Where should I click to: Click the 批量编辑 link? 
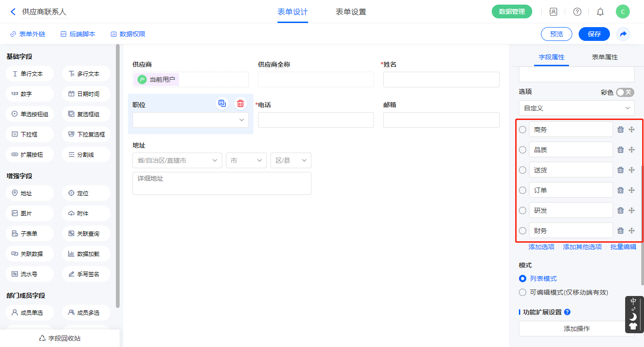click(x=623, y=247)
